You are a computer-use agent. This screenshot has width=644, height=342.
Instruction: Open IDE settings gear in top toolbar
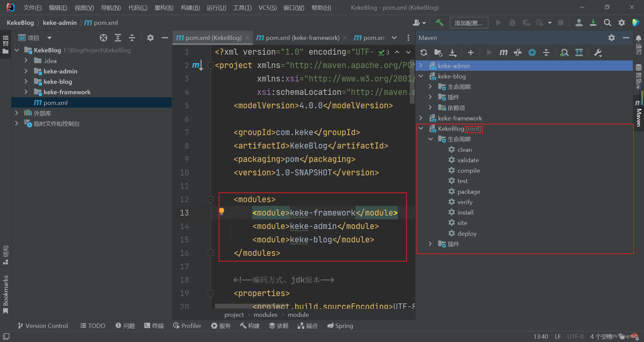622,22
